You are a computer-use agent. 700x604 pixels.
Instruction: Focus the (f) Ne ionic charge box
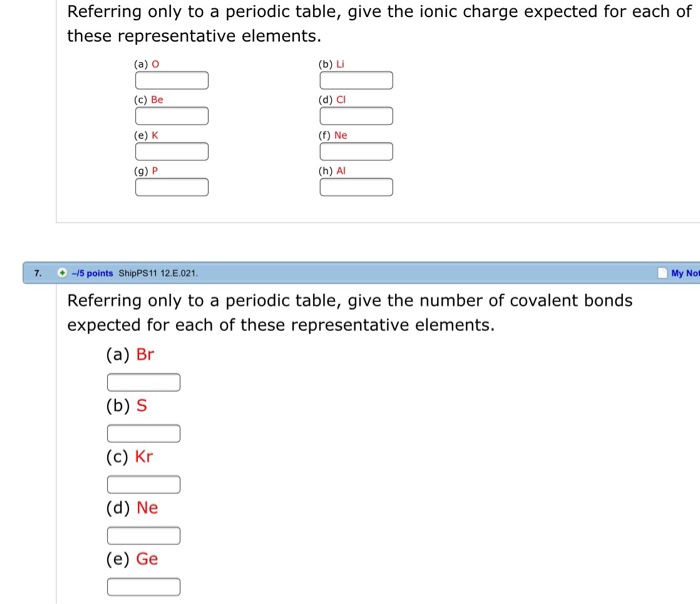coord(356,152)
